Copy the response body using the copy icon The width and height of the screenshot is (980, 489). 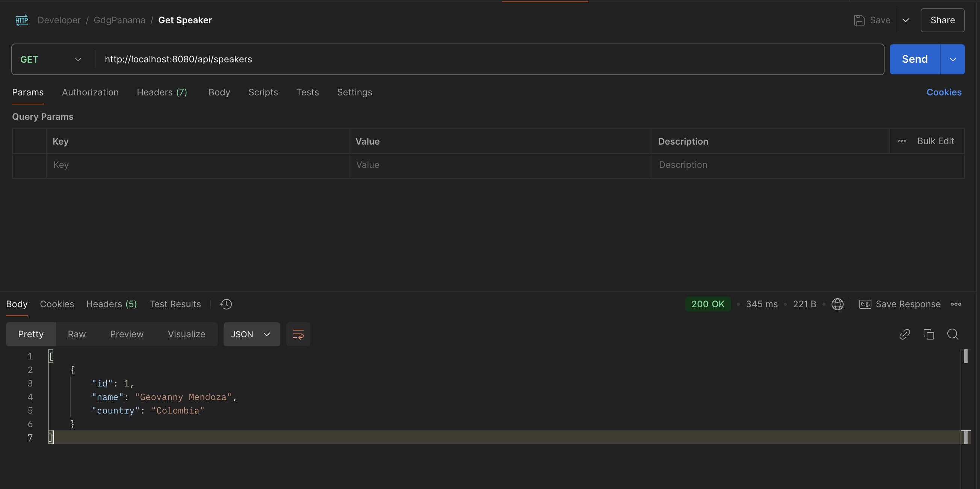point(929,334)
